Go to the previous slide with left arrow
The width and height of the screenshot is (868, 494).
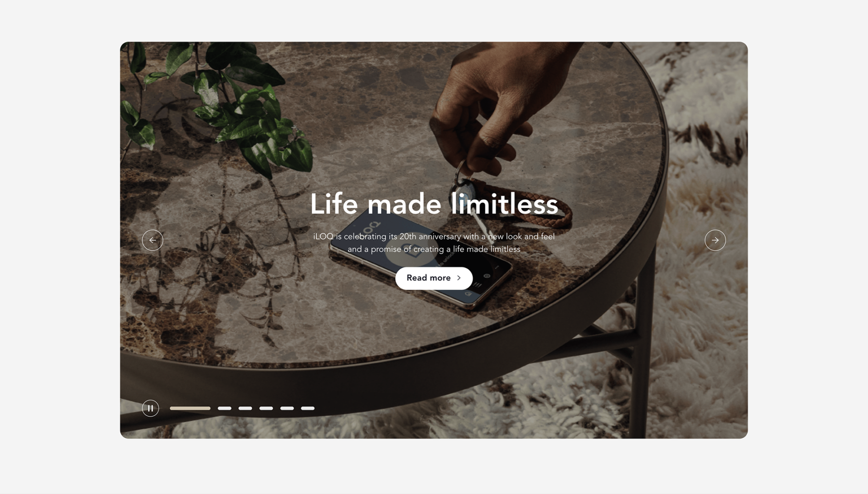(152, 240)
